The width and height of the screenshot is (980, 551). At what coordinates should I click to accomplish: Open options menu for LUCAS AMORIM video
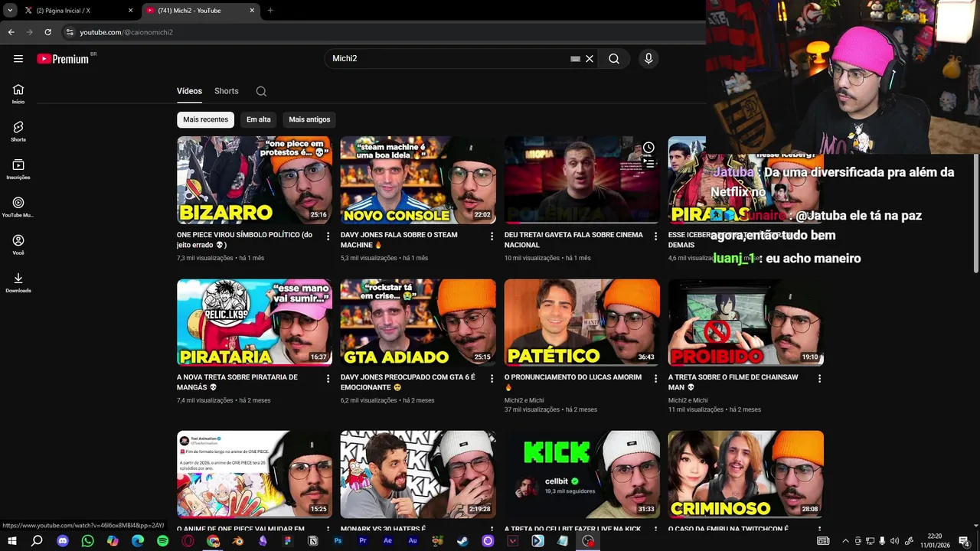click(x=655, y=379)
